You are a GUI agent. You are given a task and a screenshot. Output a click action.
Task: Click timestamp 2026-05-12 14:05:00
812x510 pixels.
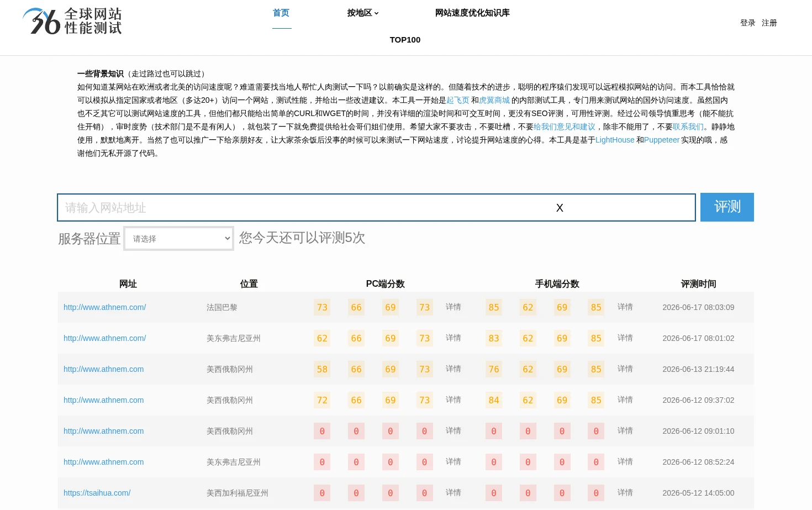click(698, 493)
